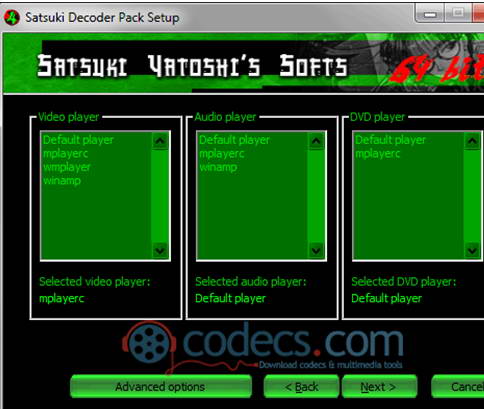Select Default player in DVD player list

click(390, 140)
